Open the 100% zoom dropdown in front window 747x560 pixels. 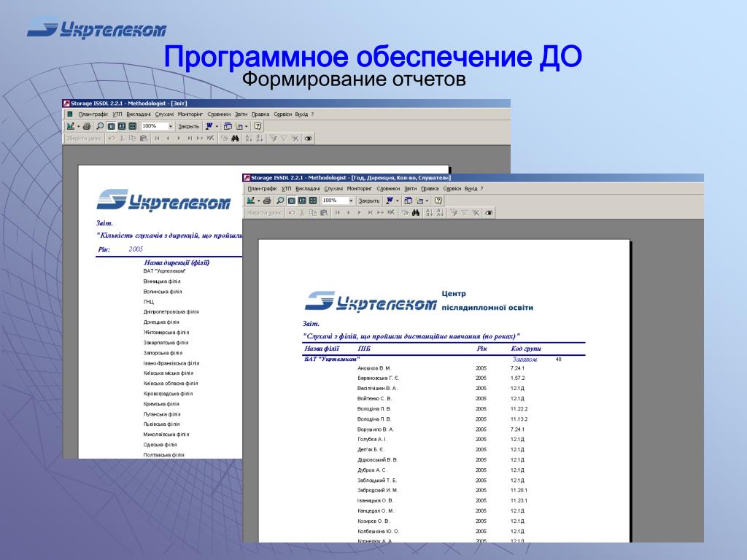[x=352, y=201]
